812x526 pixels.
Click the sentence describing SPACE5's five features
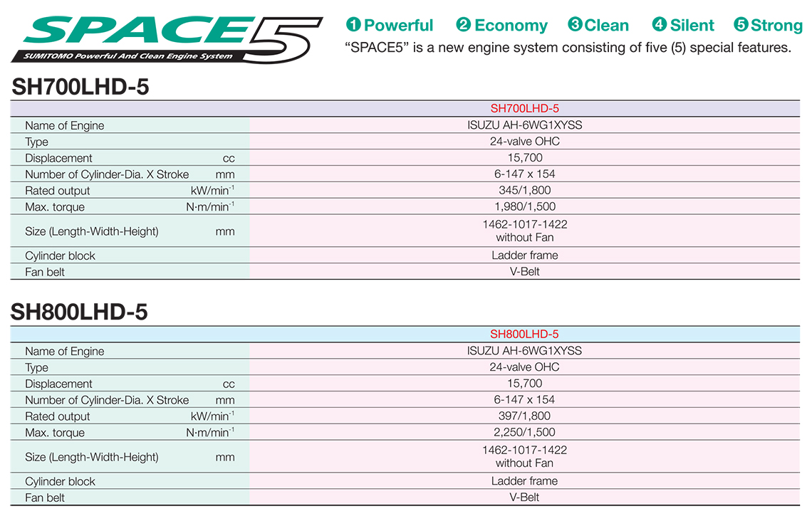coord(568,48)
